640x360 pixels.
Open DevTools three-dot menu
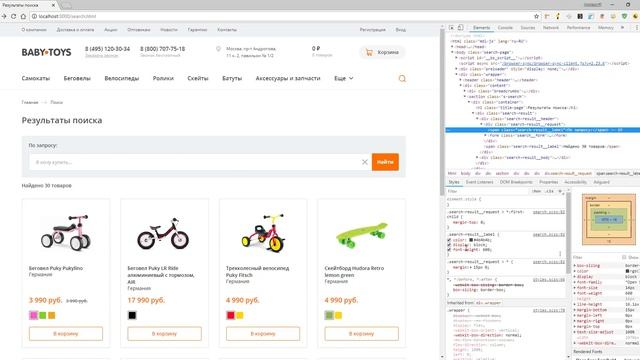636,27
